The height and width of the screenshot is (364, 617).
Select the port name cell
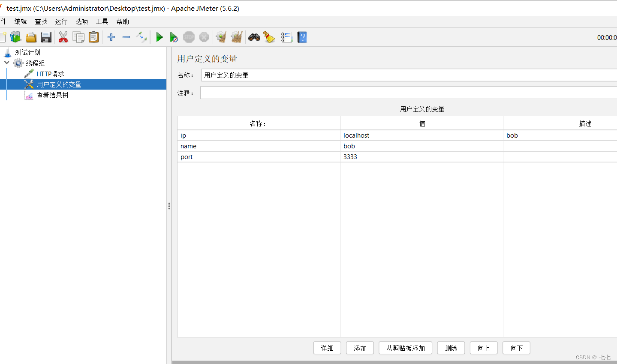point(259,157)
